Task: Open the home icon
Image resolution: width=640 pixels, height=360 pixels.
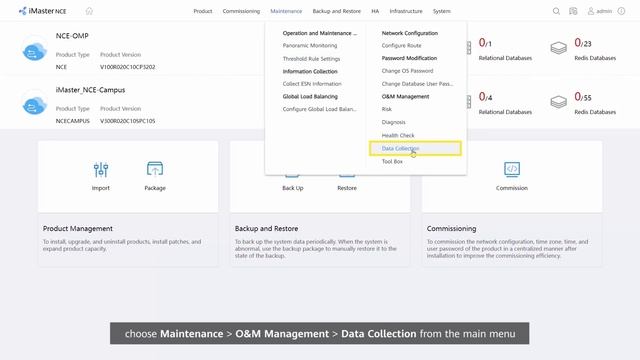Action: (89, 11)
